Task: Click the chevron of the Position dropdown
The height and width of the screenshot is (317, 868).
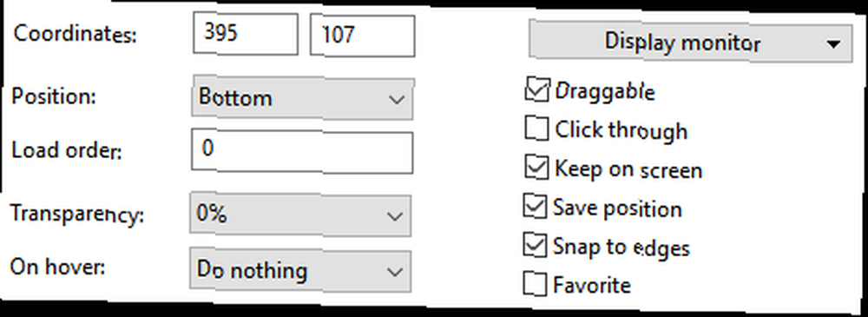Action: pos(396,100)
